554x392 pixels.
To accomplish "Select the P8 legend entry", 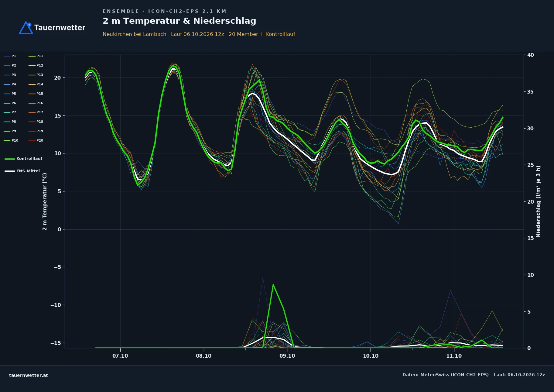I will (10, 122).
